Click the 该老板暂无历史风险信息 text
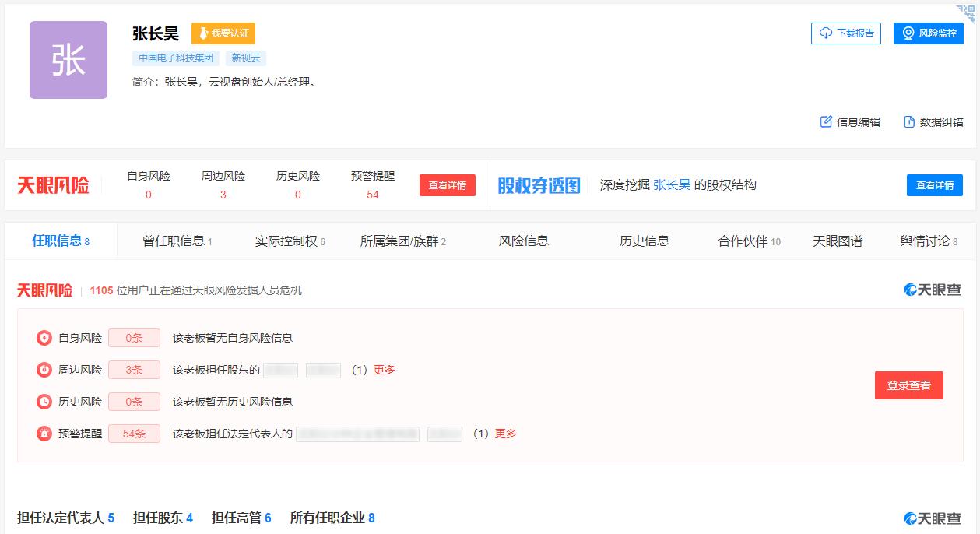The image size is (980, 534). pyautogui.click(x=233, y=402)
